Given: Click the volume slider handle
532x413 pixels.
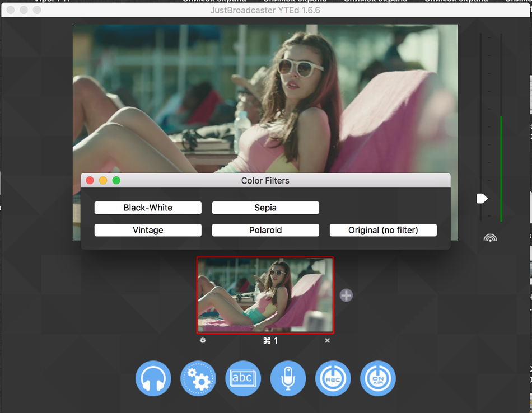Looking at the screenshot, I should pyautogui.click(x=482, y=199).
